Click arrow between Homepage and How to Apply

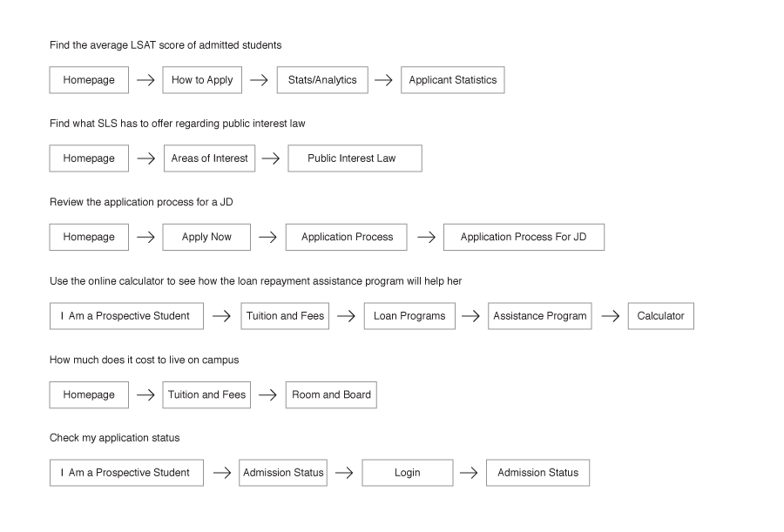(145, 80)
